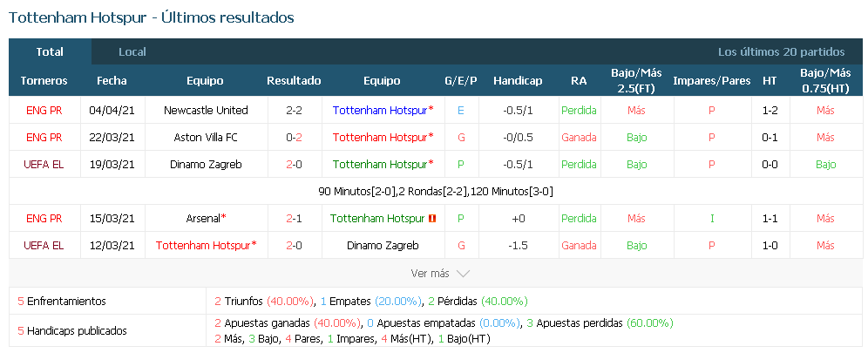This screenshot has width=868, height=353.
Task: Click the Ver más text link
Action: [430, 274]
